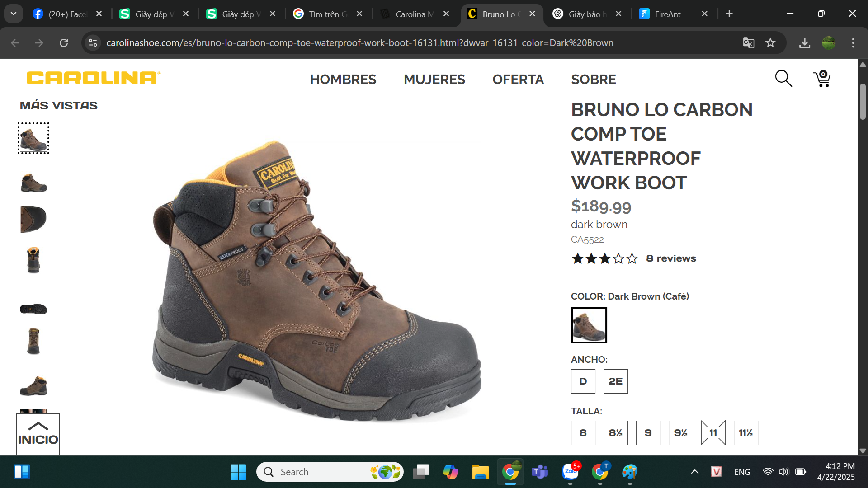Open the Paint icon in the taskbar
The image size is (868, 488).
click(630, 472)
